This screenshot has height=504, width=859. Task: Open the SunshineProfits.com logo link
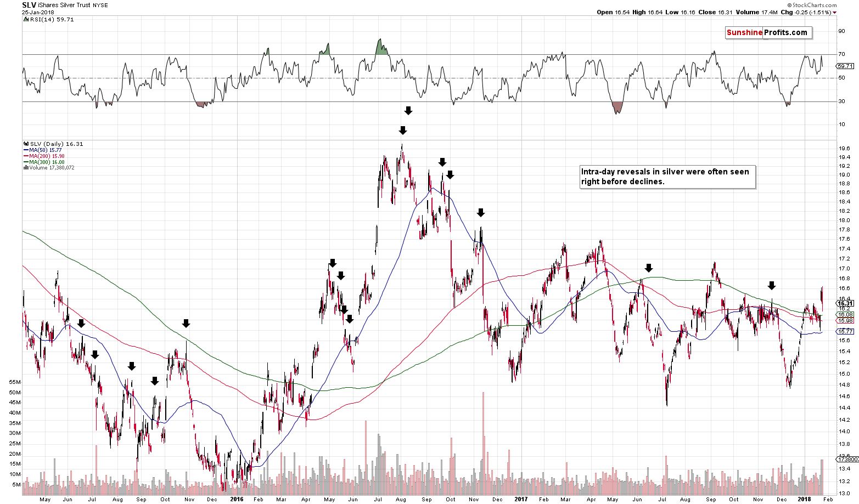point(767,32)
